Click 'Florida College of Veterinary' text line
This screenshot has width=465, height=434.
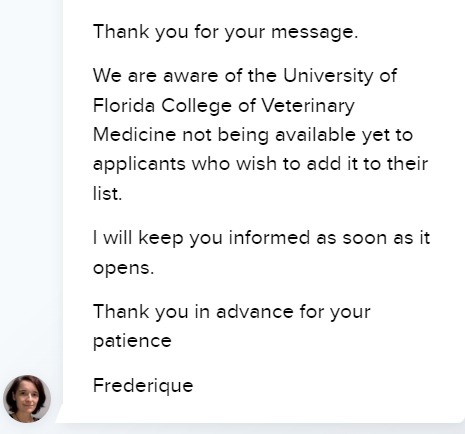pyautogui.click(x=224, y=106)
